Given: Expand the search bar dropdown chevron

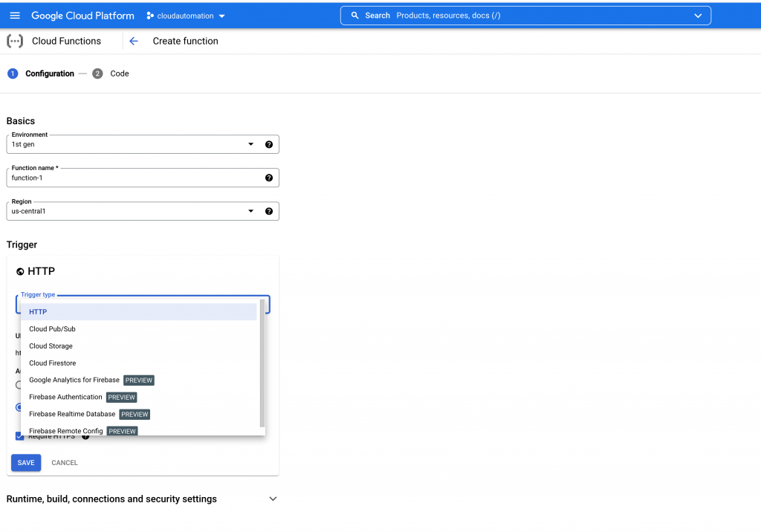Looking at the screenshot, I should (698, 16).
